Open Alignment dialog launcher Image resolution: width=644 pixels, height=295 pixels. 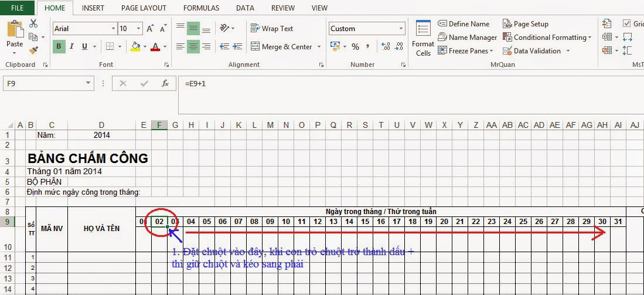coord(321,65)
